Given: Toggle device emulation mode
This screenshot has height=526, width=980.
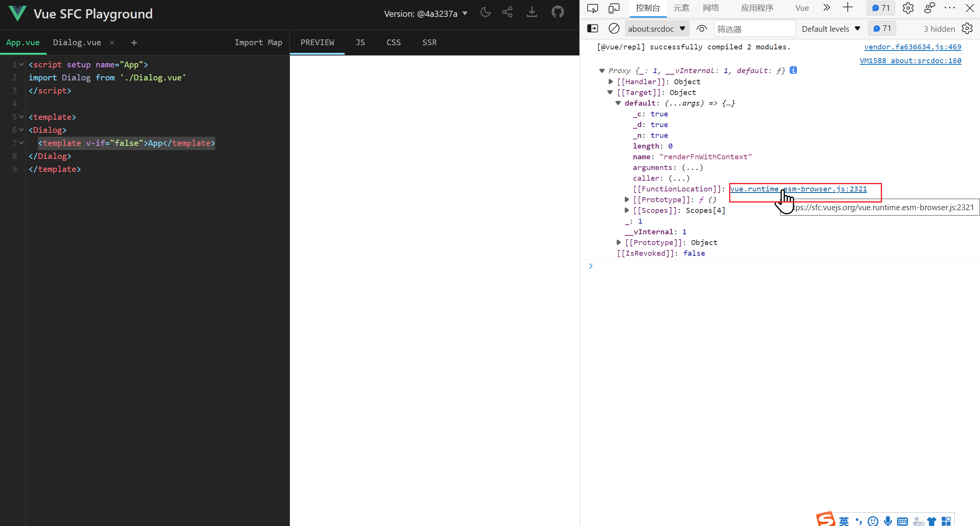Looking at the screenshot, I should (613, 8).
